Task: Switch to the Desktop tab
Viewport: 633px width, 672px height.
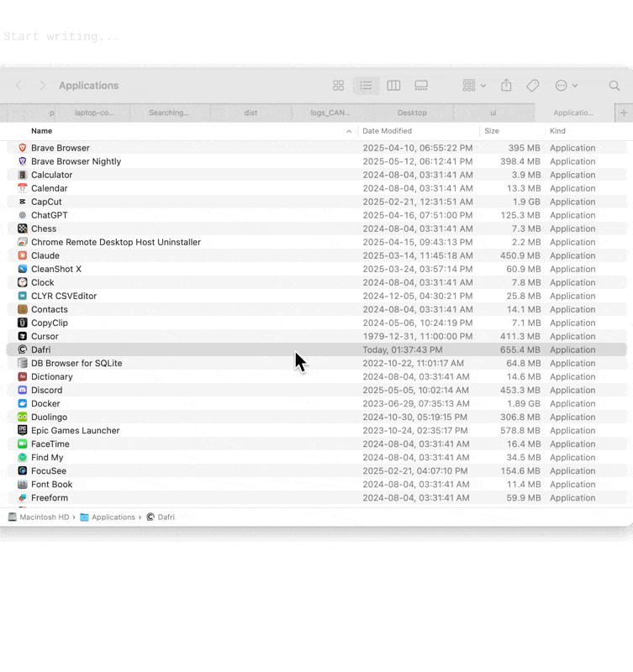Action: click(x=412, y=113)
